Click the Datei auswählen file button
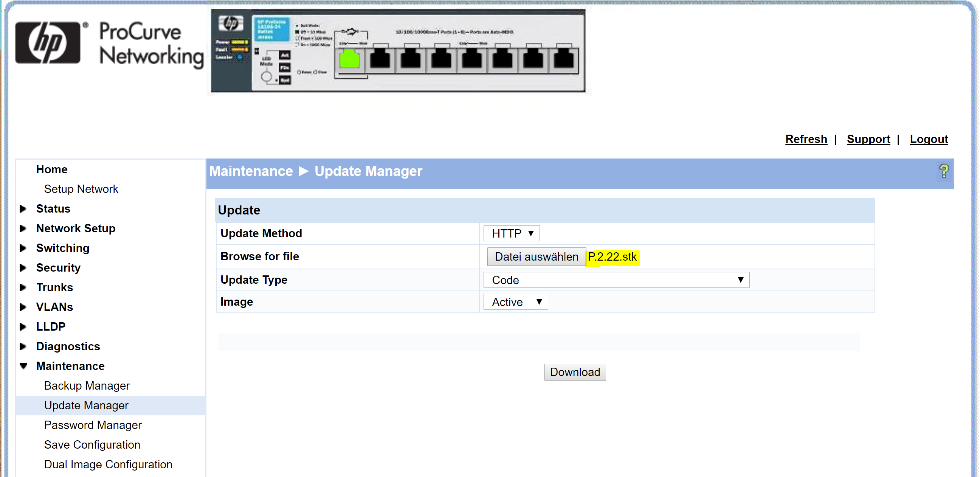980x477 pixels. [x=536, y=257]
